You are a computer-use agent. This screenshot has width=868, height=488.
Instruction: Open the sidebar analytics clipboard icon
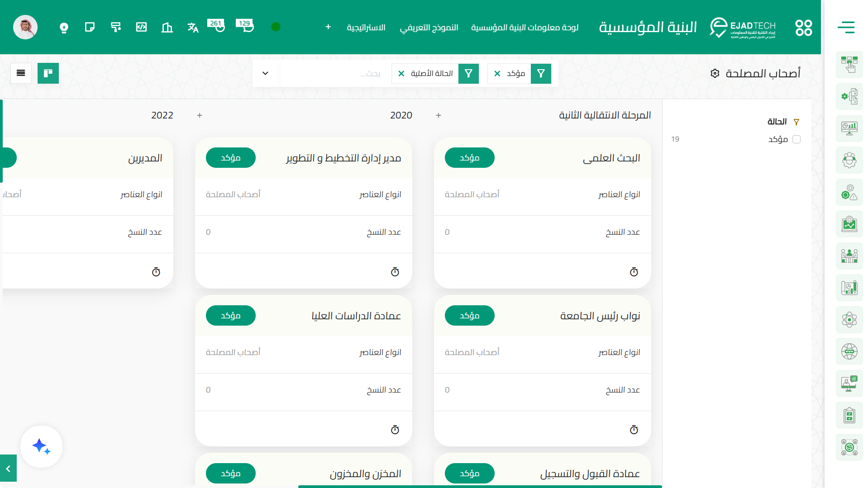[849, 224]
